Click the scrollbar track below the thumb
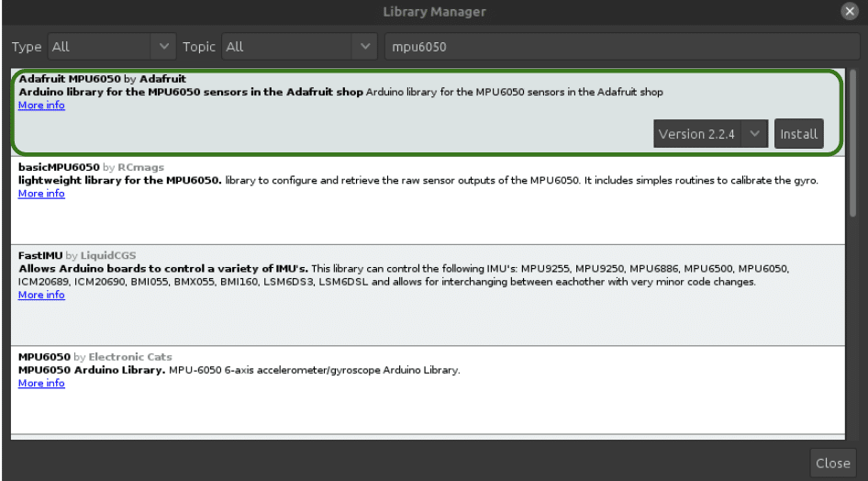868x481 pixels. pos(853,330)
